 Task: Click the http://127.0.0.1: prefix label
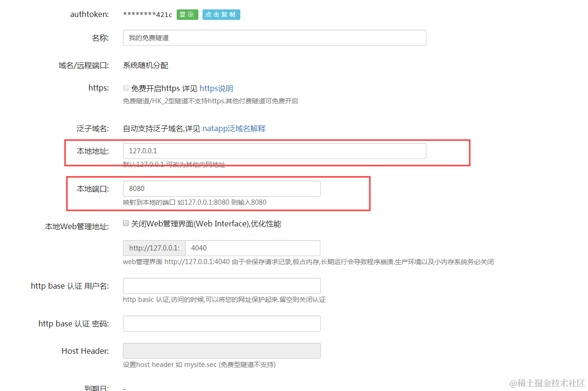click(x=154, y=248)
